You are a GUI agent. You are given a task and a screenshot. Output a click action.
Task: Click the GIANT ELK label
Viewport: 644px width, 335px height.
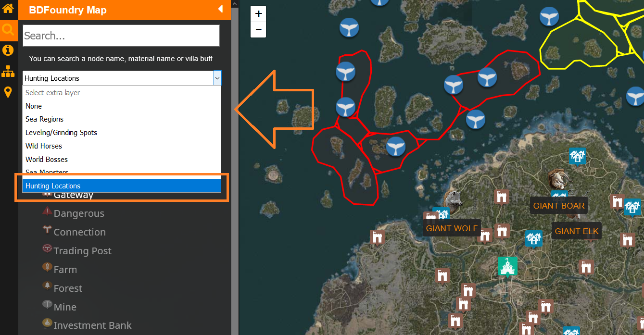tap(577, 231)
